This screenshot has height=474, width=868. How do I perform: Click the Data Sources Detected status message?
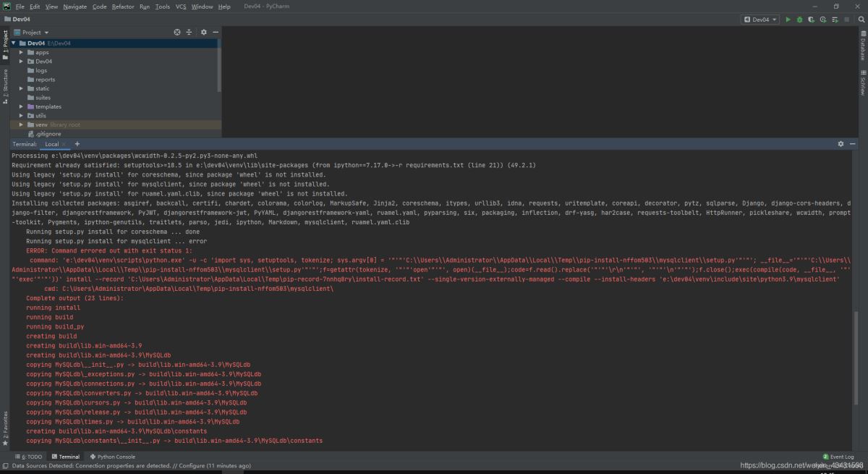[130, 466]
